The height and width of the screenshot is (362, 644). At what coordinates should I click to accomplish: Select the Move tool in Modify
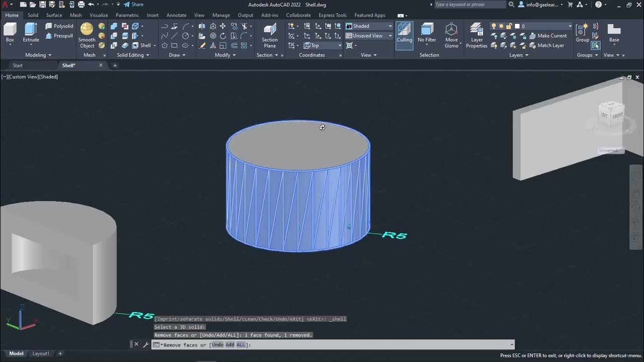(x=222, y=26)
